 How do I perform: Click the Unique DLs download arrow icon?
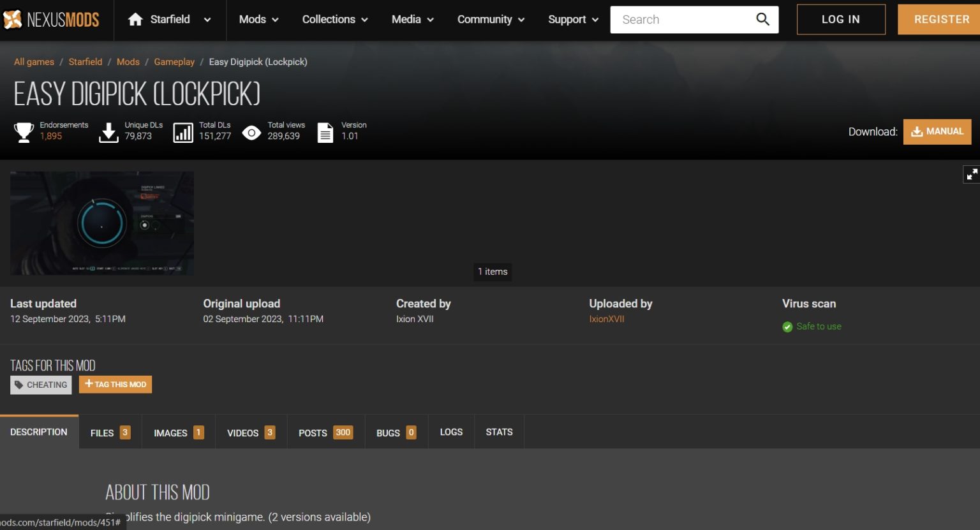[108, 131]
